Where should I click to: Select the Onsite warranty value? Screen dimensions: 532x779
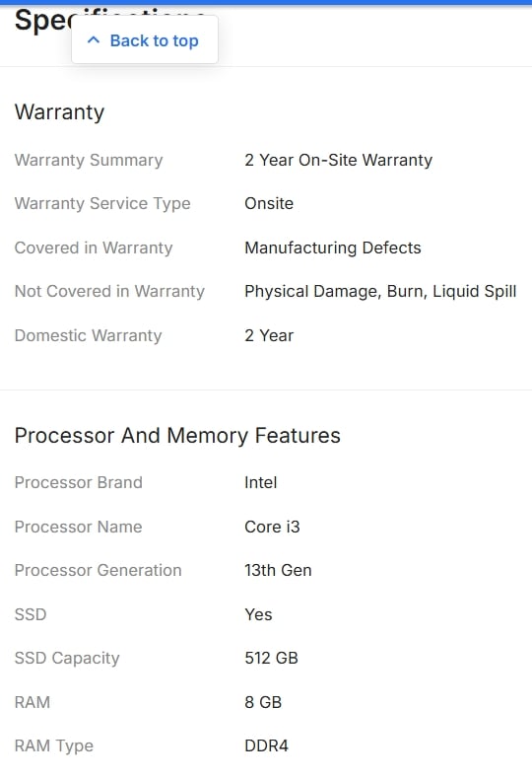click(x=269, y=204)
